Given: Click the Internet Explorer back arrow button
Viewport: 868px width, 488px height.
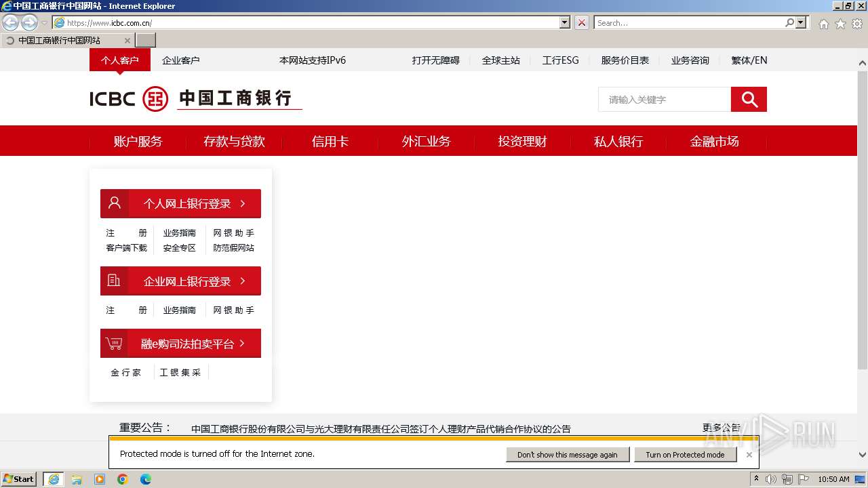Looking at the screenshot, I should pos(10,23).
